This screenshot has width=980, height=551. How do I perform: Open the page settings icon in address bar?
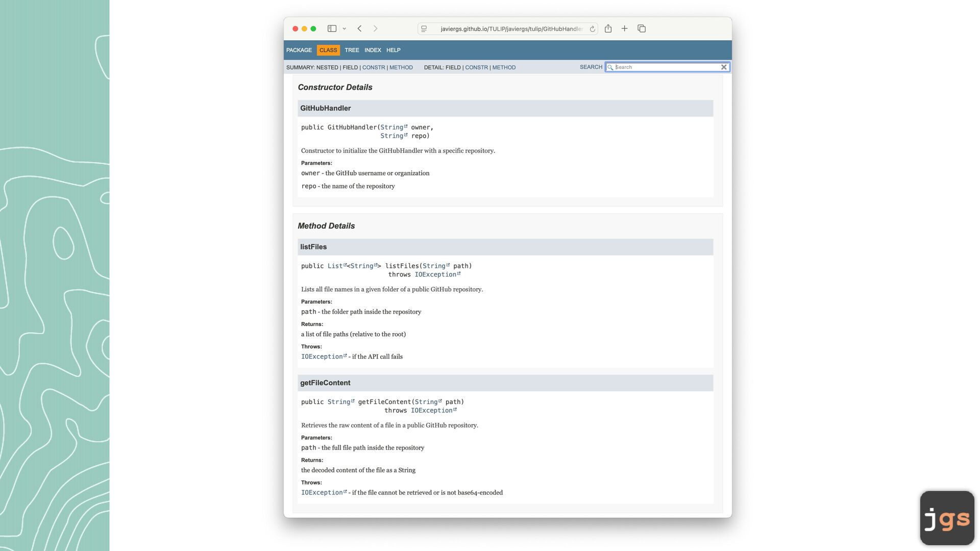click(424, 29)
